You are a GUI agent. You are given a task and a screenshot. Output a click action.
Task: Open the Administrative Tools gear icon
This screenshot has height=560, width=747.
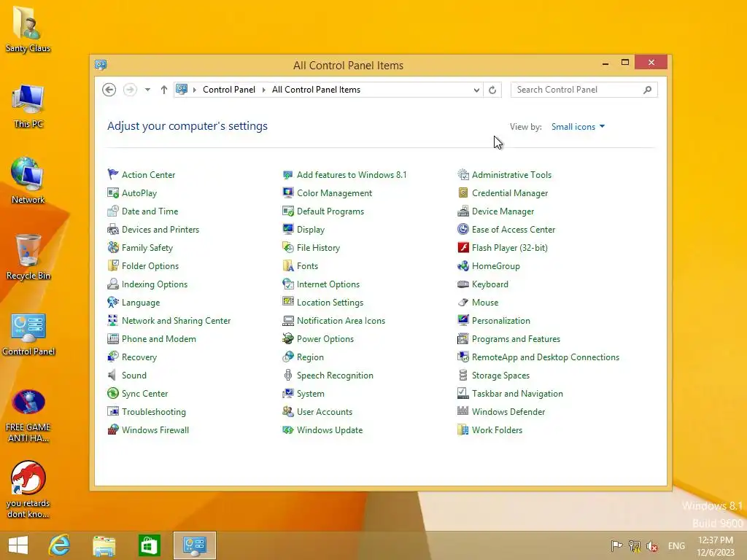[463, 174]
